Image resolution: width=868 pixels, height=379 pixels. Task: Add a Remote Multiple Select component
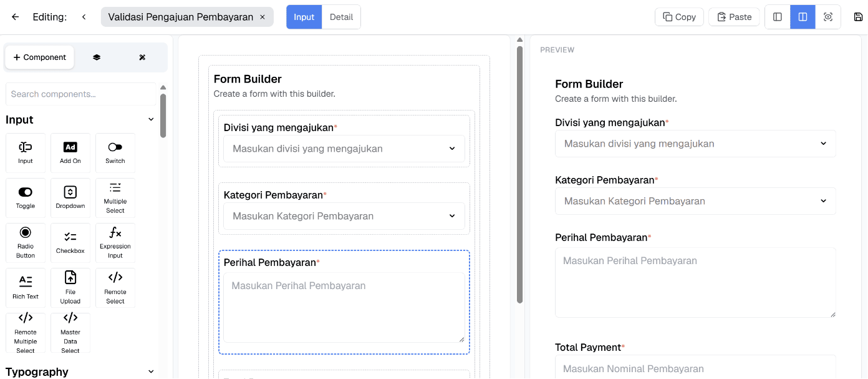(26, 333)
